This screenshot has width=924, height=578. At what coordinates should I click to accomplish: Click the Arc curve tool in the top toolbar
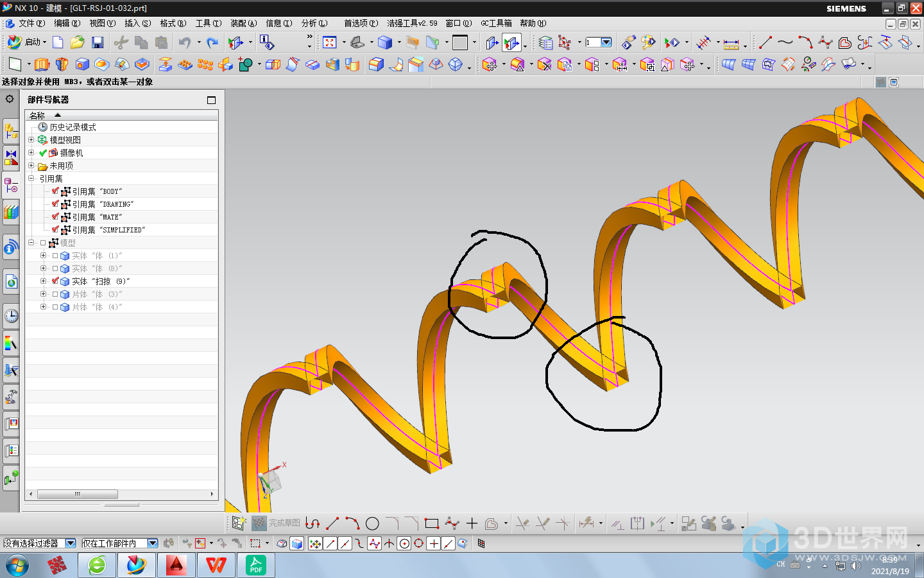coord(805,42)
